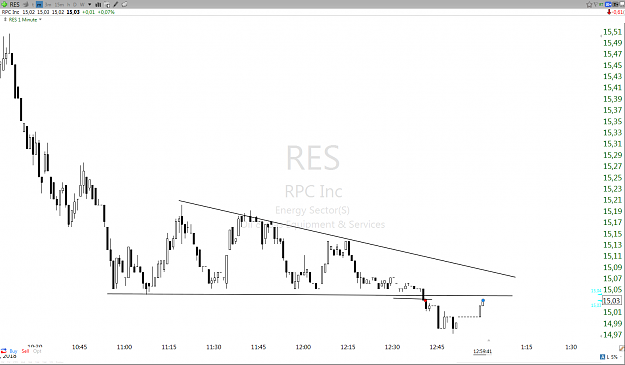Click the Opt button

point(37,351)
